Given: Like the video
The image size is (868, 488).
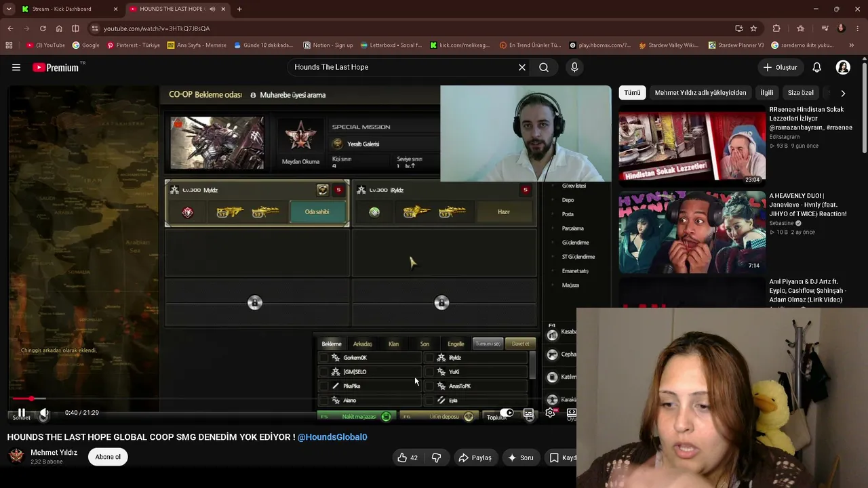Looking at the screenshot, I should pyautogui.click(x=408, y=457).
